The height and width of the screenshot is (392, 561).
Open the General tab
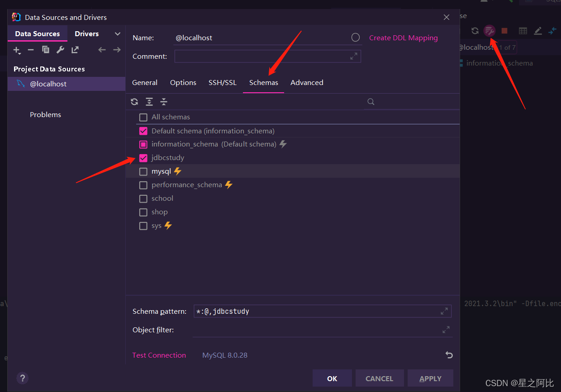(145, 82)
